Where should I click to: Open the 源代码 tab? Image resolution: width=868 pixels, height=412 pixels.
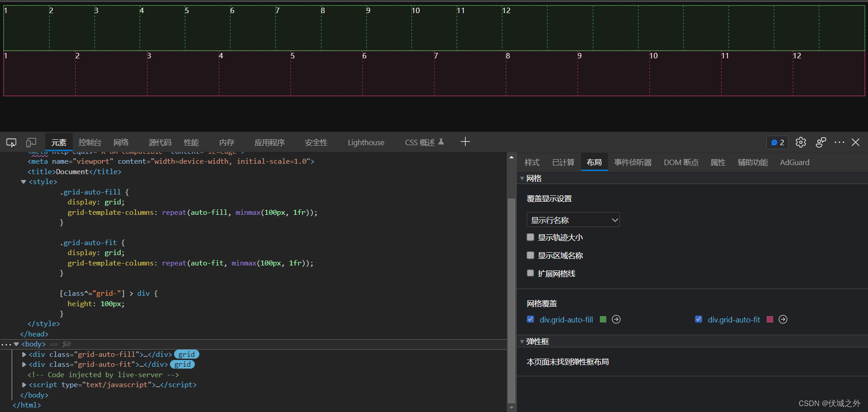pyautogui.click(x=160, y=142)
